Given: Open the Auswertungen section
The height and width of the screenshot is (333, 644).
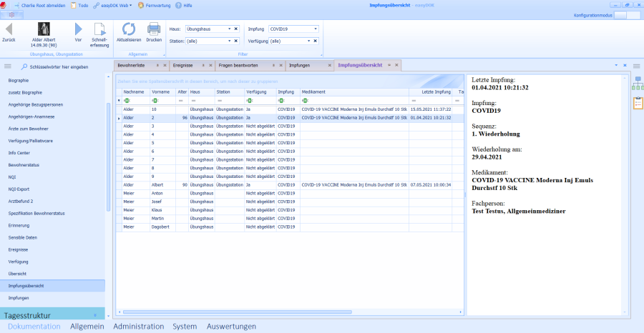Looking at the screenshot, I should click(231, 327).
